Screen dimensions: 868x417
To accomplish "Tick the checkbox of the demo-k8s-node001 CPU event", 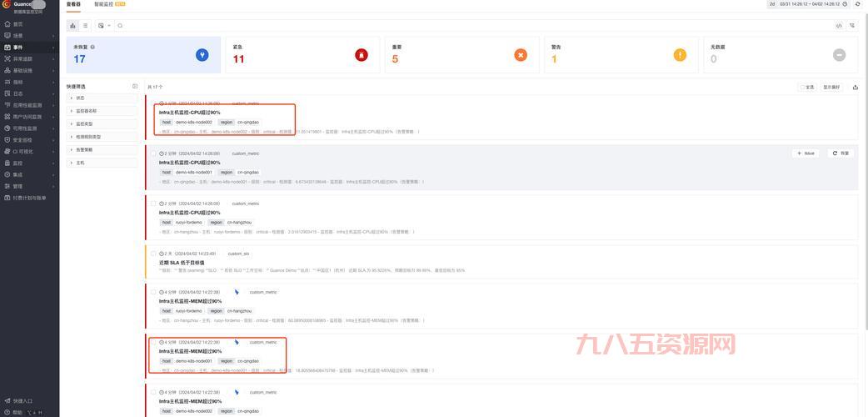I will click(153, 153).
